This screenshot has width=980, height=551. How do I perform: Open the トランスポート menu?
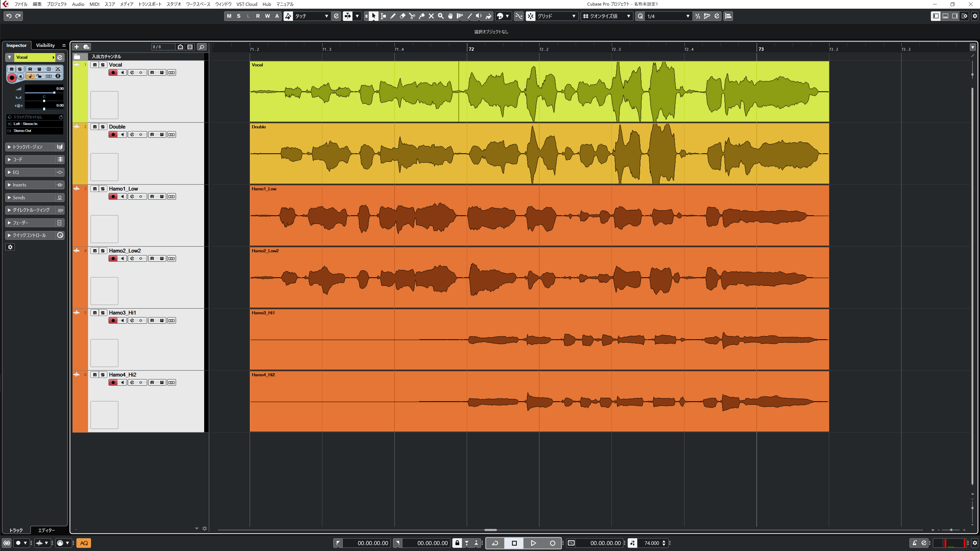pyautogui.click(x=150, y=4)
